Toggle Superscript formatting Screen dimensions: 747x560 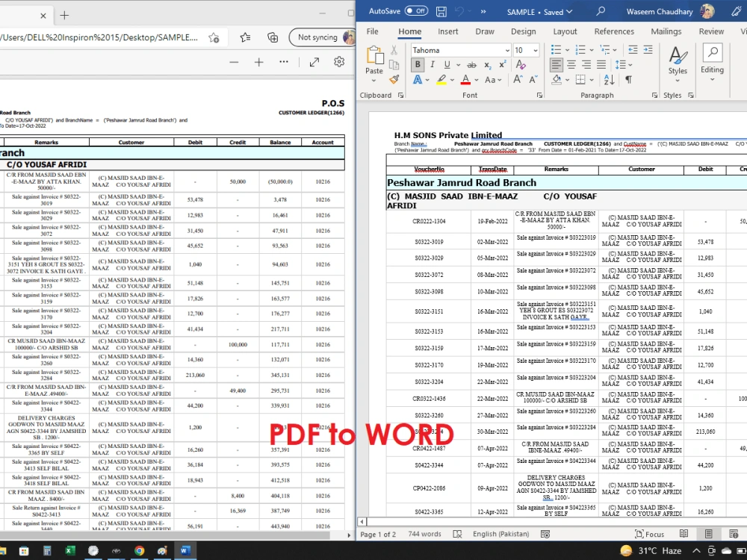(x=503, y=65)
